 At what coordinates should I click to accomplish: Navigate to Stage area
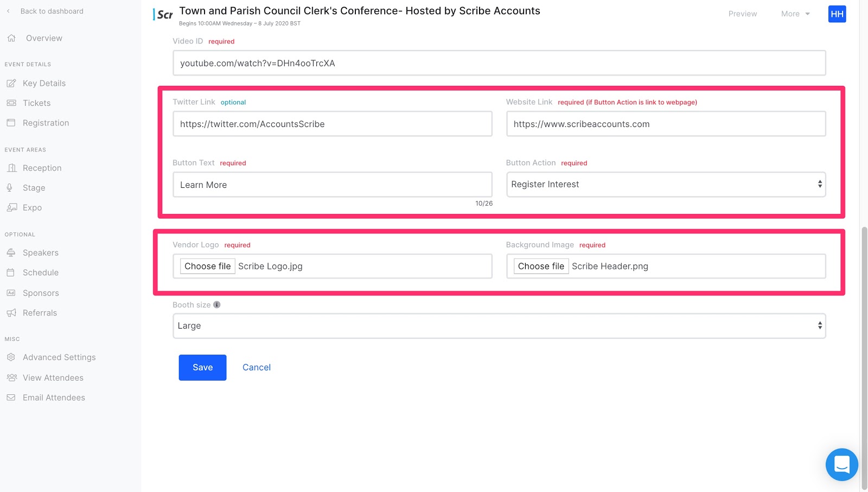coord(34,188)
